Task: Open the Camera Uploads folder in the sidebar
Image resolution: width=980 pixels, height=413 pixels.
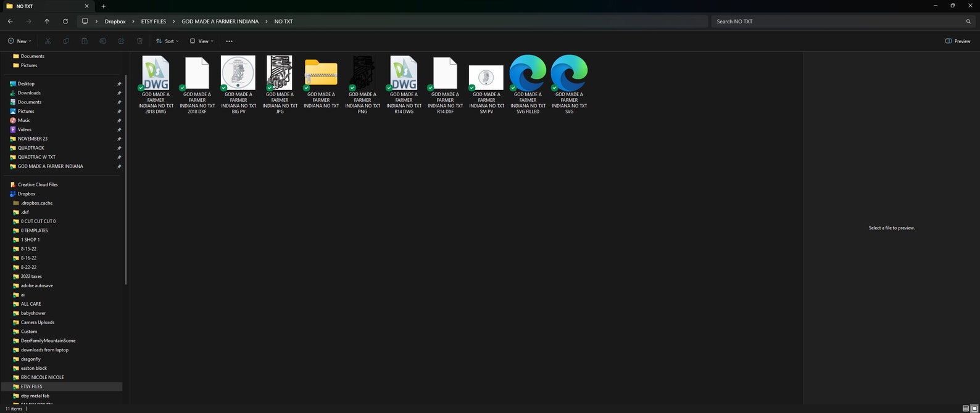Action: click(x=37, y=322)
